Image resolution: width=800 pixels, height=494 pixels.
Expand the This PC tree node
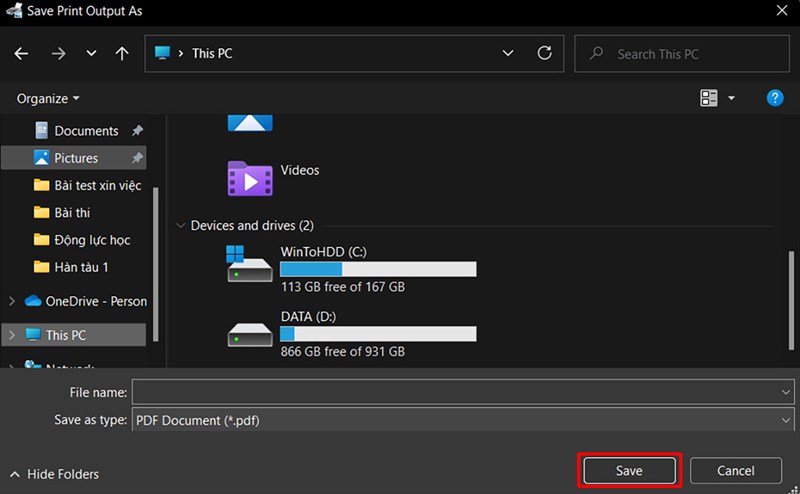pyautogui.click(x=12, y=335)
